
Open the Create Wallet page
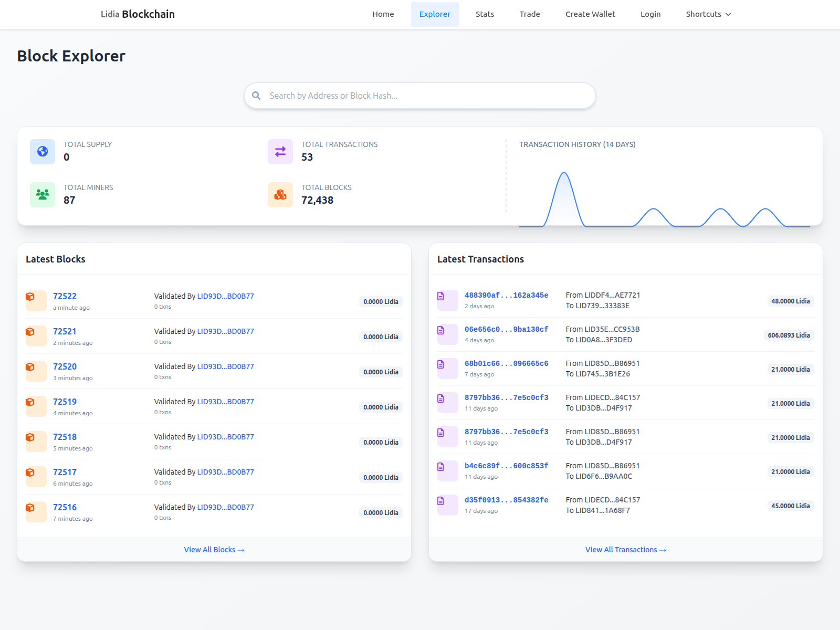tap(590, 14)
